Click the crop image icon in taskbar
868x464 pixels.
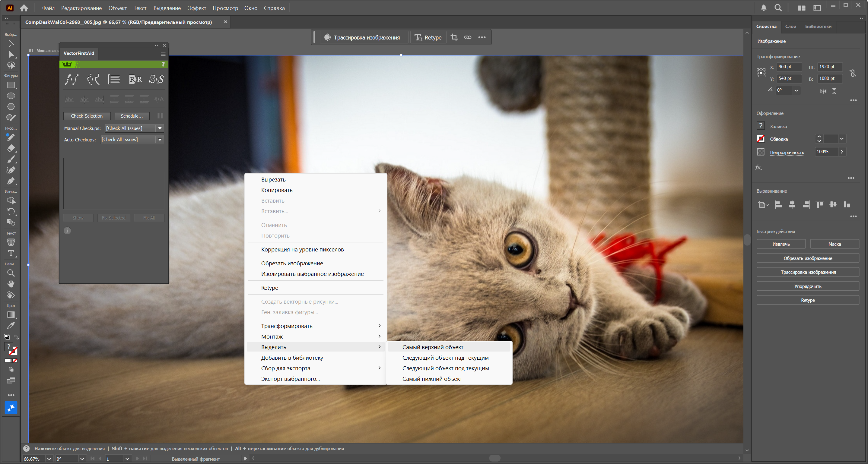pyautogui.click(x=454, y=37)
